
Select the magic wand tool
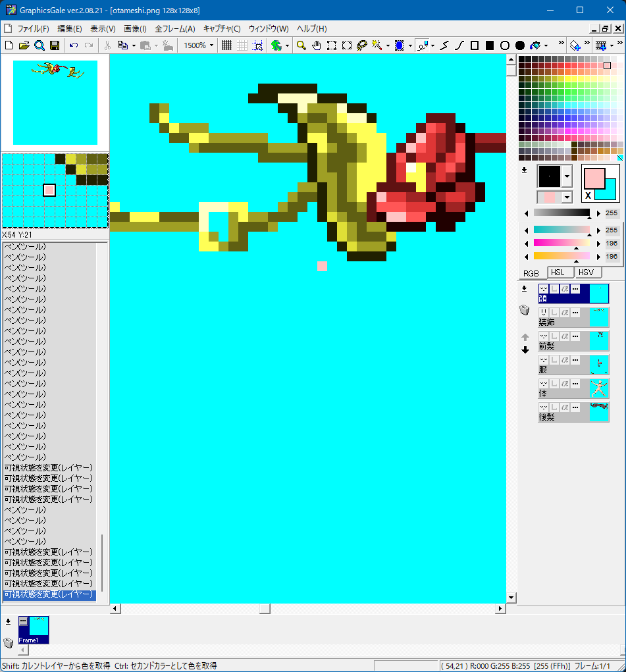[377, 45]
